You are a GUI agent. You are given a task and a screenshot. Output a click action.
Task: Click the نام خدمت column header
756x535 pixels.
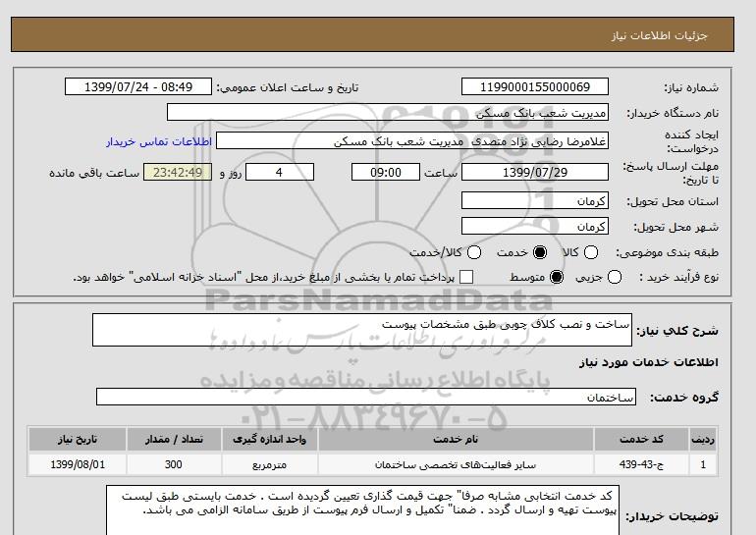point(456,439)
